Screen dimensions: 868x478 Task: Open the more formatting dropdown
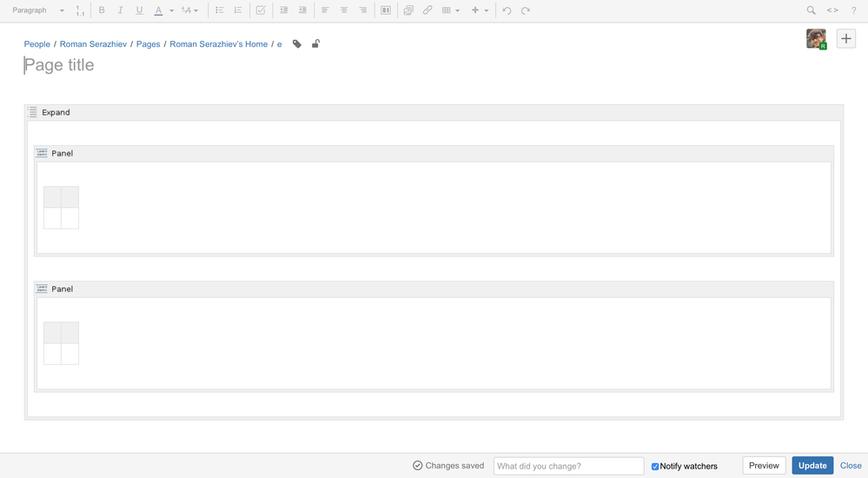click(190, 10)
